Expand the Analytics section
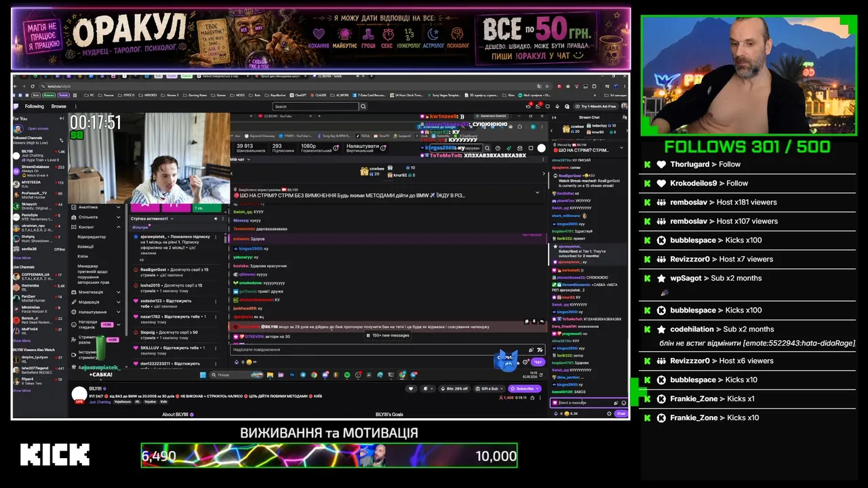This screenshot has width=868, height=488. pos(119,207)
